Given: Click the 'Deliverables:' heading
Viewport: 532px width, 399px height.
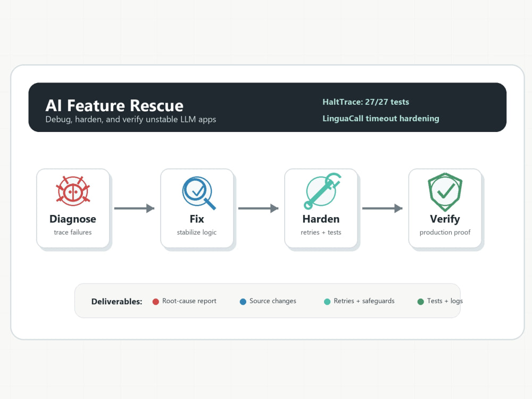Looking at the screenshot, I should (x=117, y=302).
